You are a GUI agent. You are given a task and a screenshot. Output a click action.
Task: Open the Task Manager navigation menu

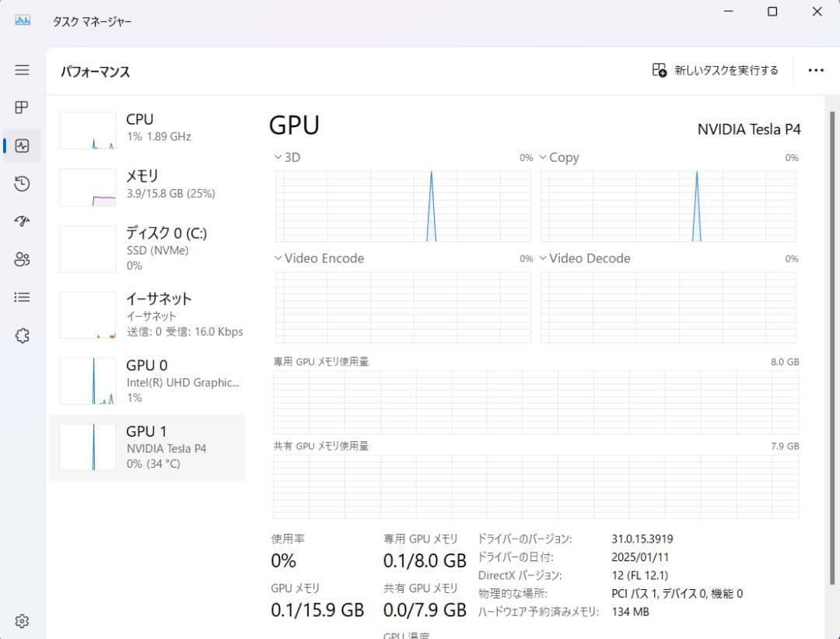point(22,69)
